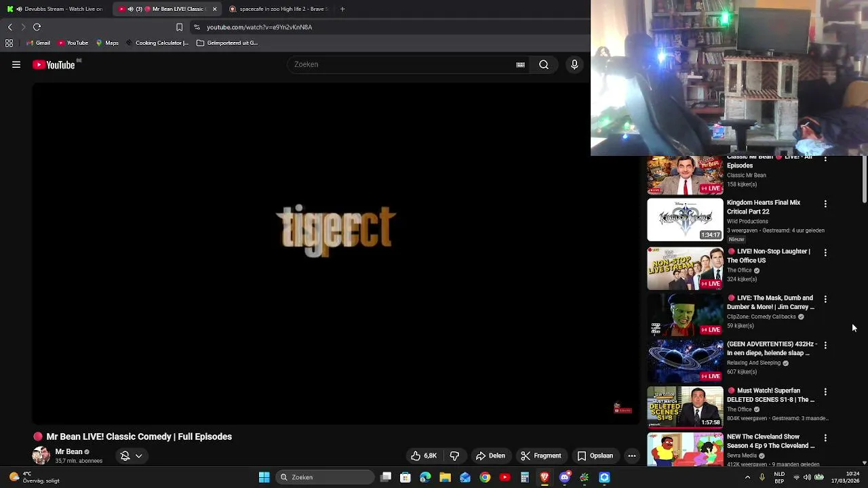
Task: Toggle the notification bell for Mr Bean
Action: click(125, 456)
